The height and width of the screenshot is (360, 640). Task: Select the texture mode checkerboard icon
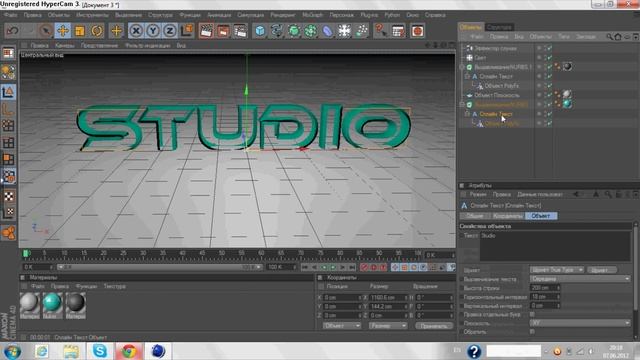9,196
